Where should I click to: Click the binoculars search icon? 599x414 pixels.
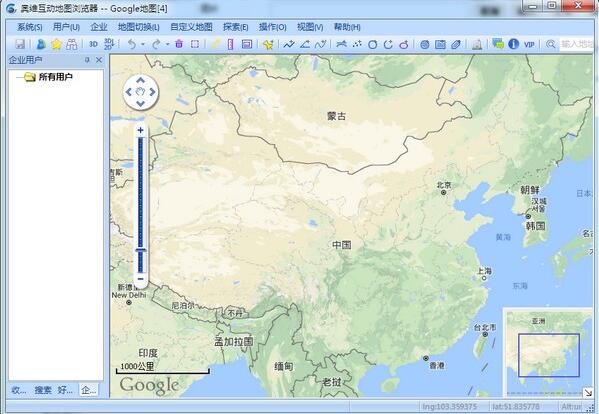(x=71, y=44)
